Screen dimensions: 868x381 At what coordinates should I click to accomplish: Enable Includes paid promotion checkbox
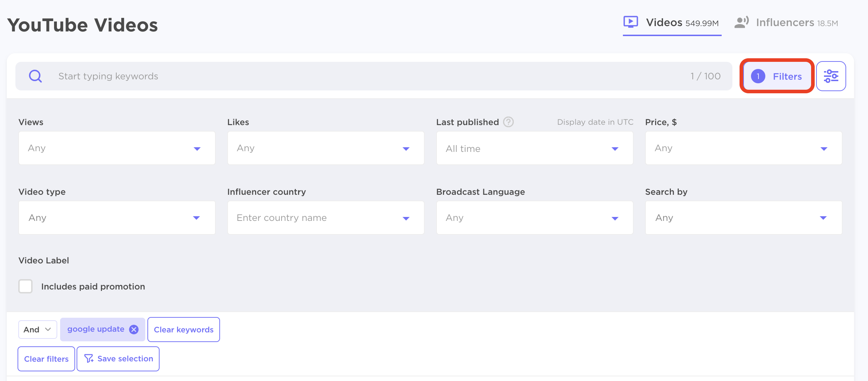point(26,286)
